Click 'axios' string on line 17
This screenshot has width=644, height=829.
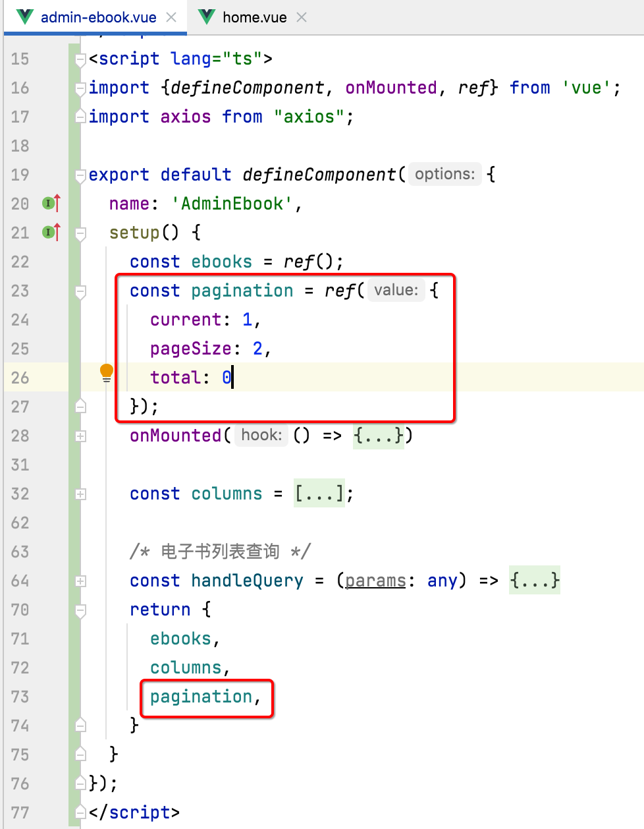(x=309, y=117)
